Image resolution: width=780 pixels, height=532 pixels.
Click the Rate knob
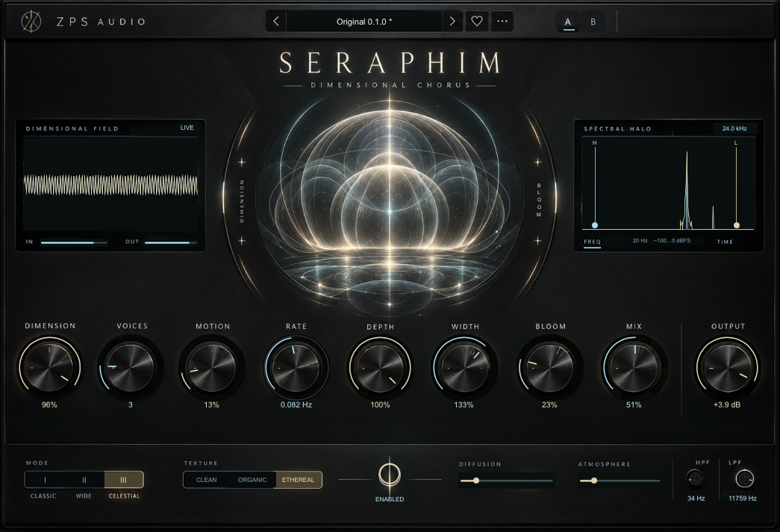click(x=296, y=367)
